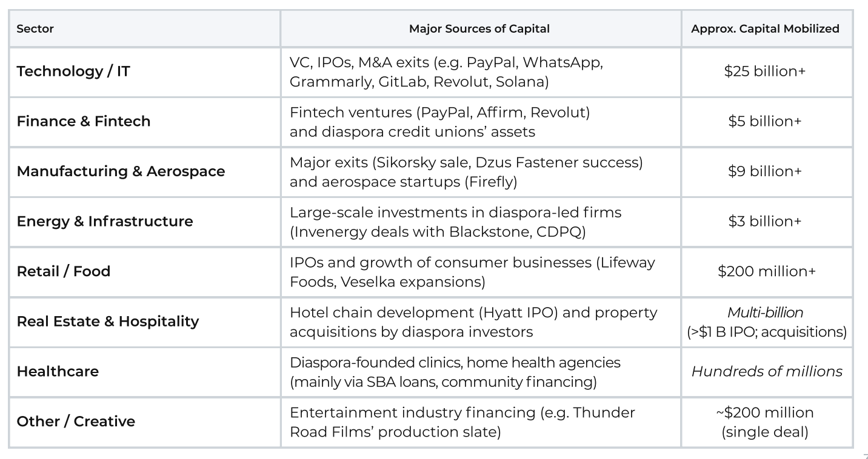The width and height of the screenshot is (868, 459).
Task: Click the Multi-billion italic text
Action: click(x=765, y=312)
